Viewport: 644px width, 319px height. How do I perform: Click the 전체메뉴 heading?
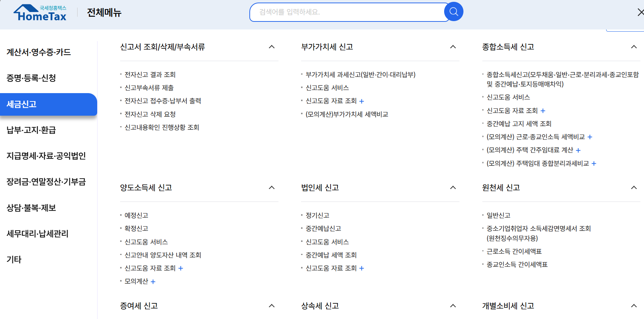tap(104, 13)
